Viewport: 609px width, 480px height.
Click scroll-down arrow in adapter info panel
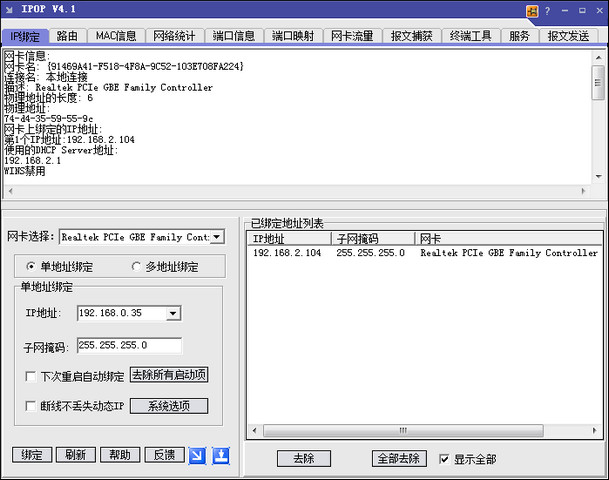pyautogui.click(x=599, y=177)
